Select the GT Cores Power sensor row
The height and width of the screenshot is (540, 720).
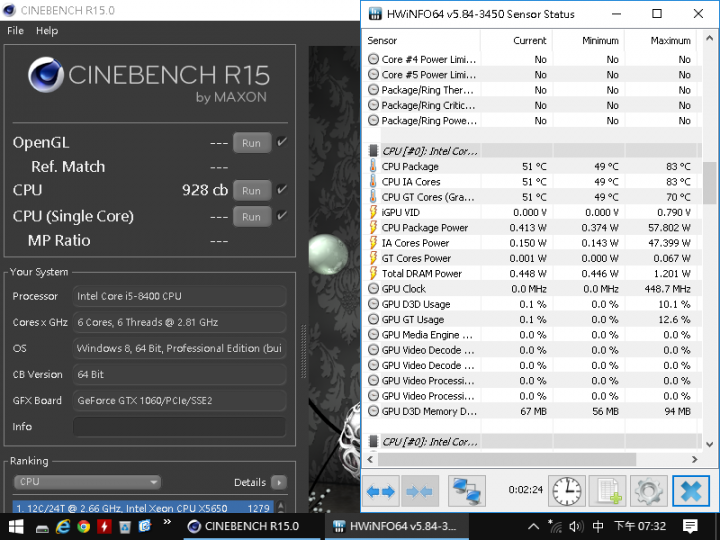point(533,258)
